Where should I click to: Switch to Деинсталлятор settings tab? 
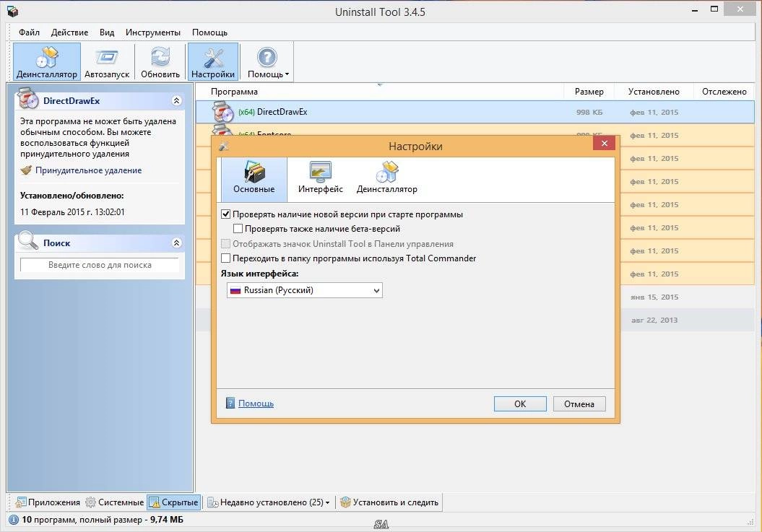point(387,179)
